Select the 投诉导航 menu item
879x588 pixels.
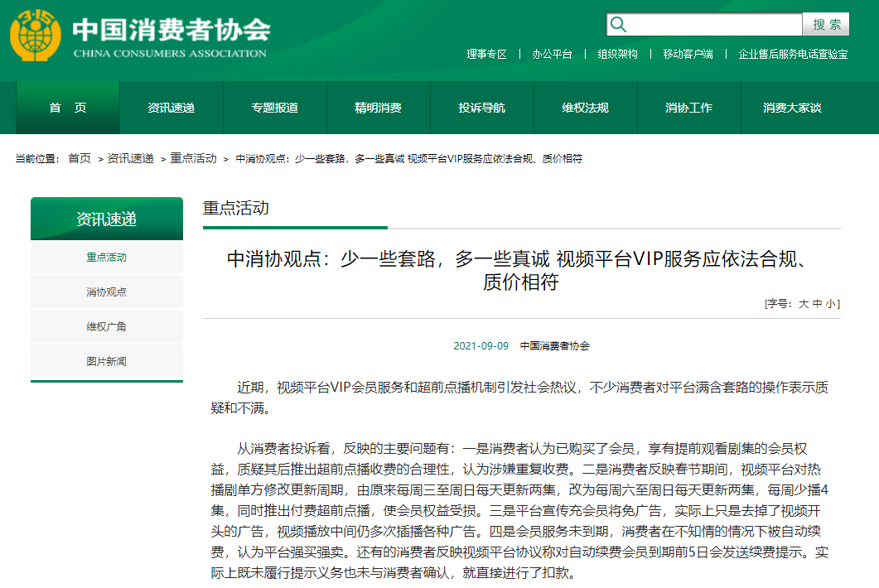click(481, 108)
